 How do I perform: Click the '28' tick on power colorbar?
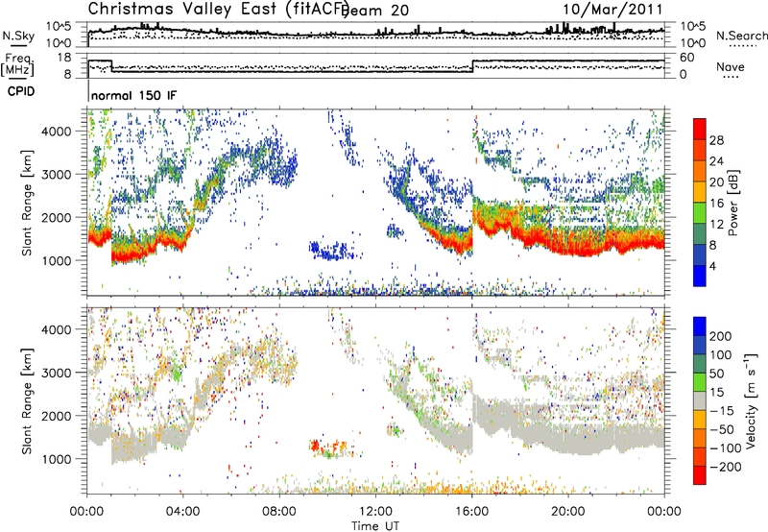(716, 140)
